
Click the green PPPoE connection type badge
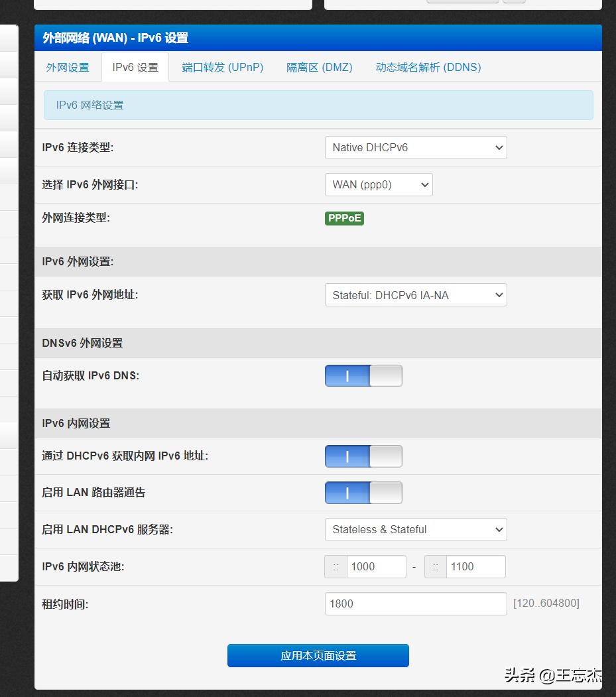point(344,218)
